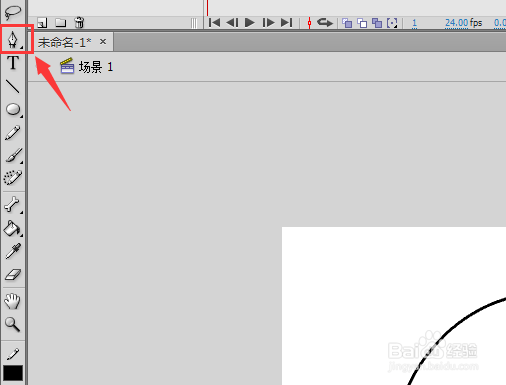Switch to the 未命名-1* document tab
This screenshot has width=506, height=385.
[x=64, y=42]
